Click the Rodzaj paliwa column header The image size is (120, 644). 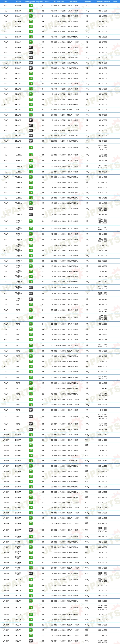tap(30, 2)
